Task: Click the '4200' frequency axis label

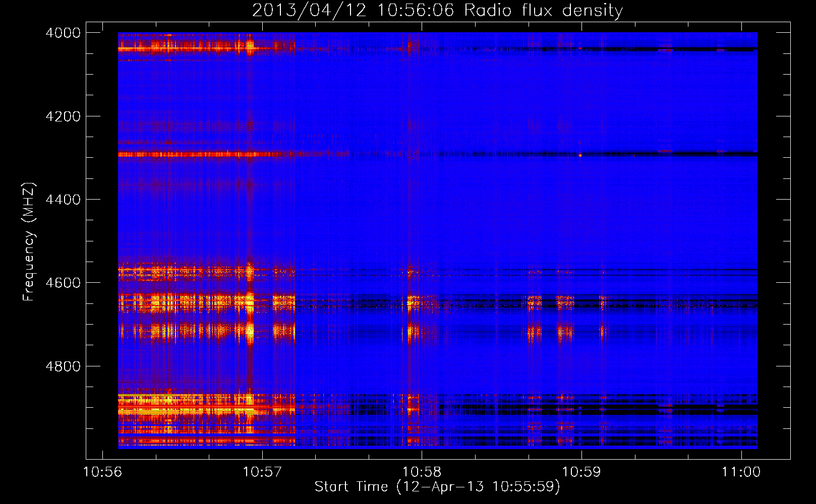Action: point(63,116)
